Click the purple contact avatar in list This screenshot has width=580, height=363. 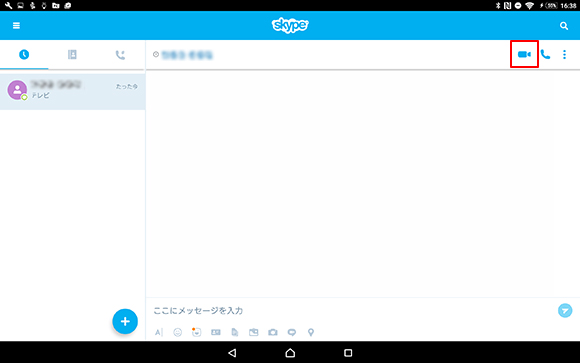tap(17, 90)
